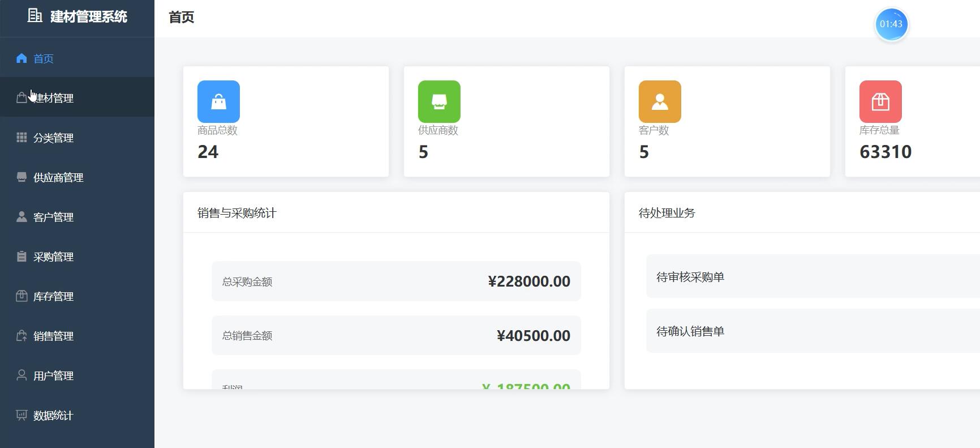Navigate to 采购管理 menu
The height and width of the screenshot is (448, 980).
pos(77,257)
